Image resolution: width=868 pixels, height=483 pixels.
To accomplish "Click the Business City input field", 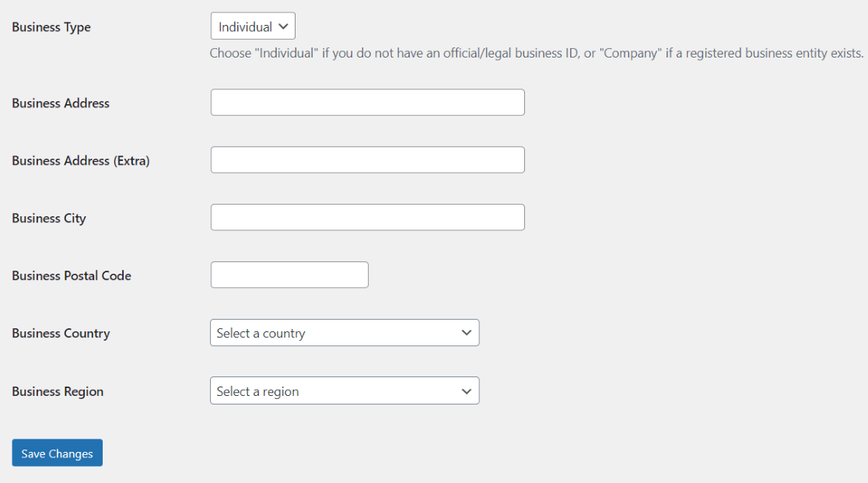I will (367, 217).
